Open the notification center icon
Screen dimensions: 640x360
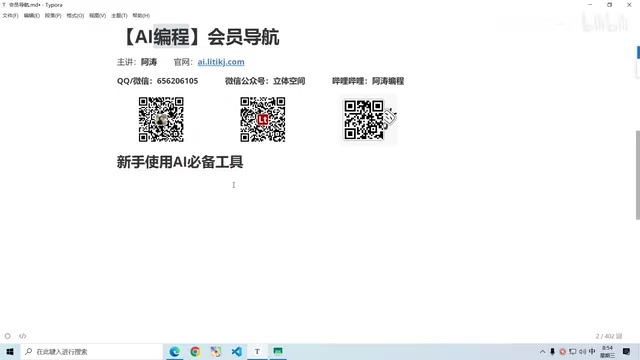[x=627, y=351]
